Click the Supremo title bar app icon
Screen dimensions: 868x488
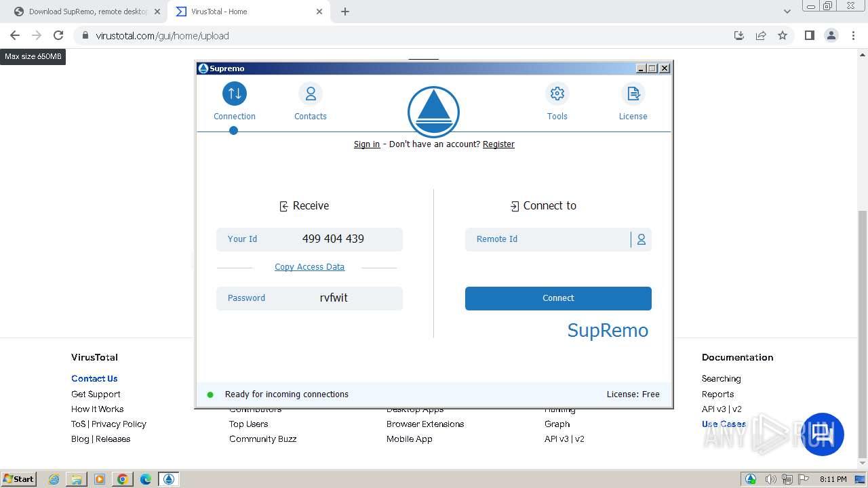click(203, 68)
